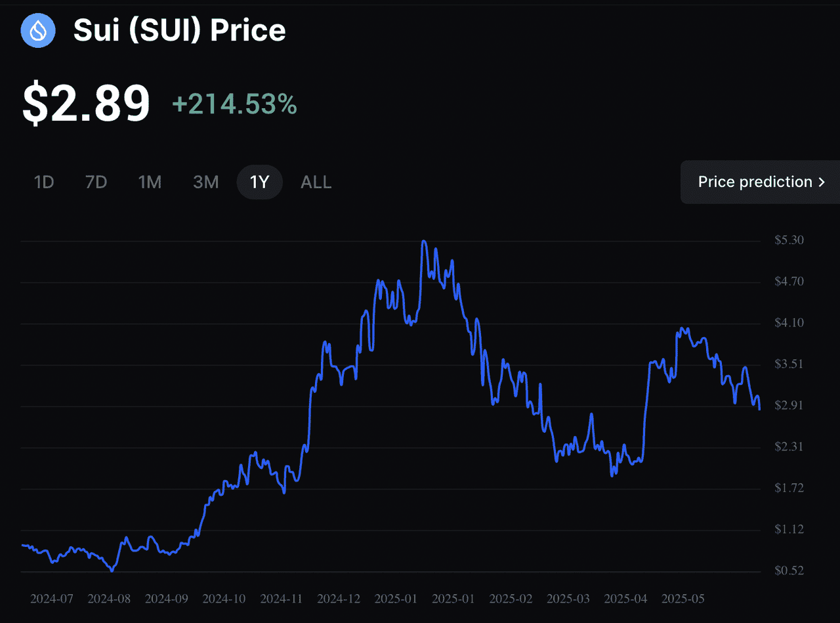This screenshot has height=623, width=840.
Task: Select the 1M chart range
Action: [x=150, y=182]
